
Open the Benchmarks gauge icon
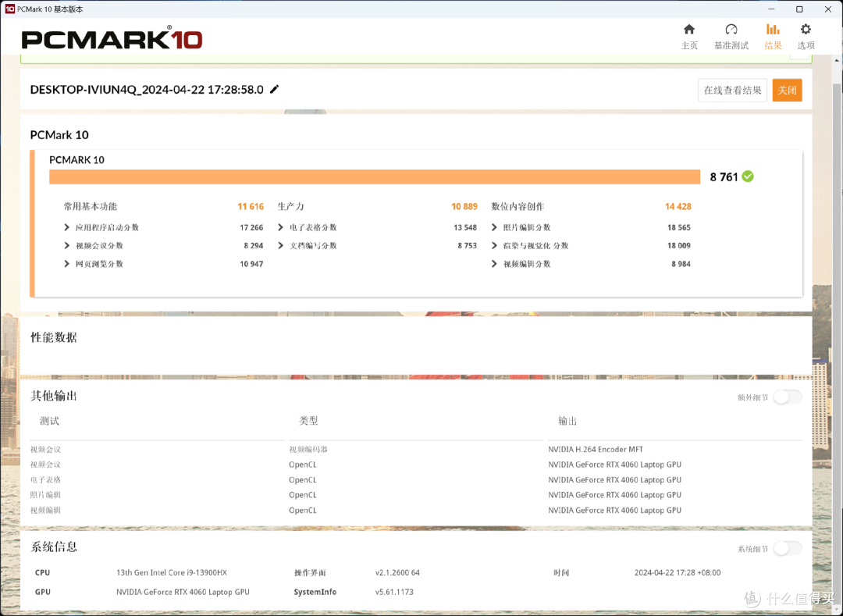pyautogui.click(x=731, y=30)
